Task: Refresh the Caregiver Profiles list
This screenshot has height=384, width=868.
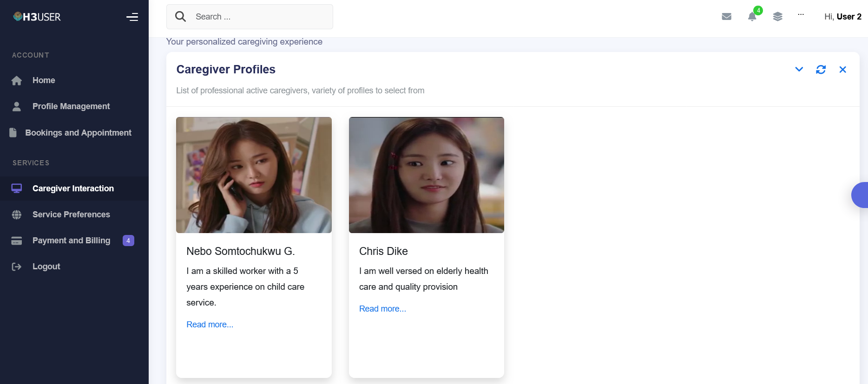Action: point(821,70)
